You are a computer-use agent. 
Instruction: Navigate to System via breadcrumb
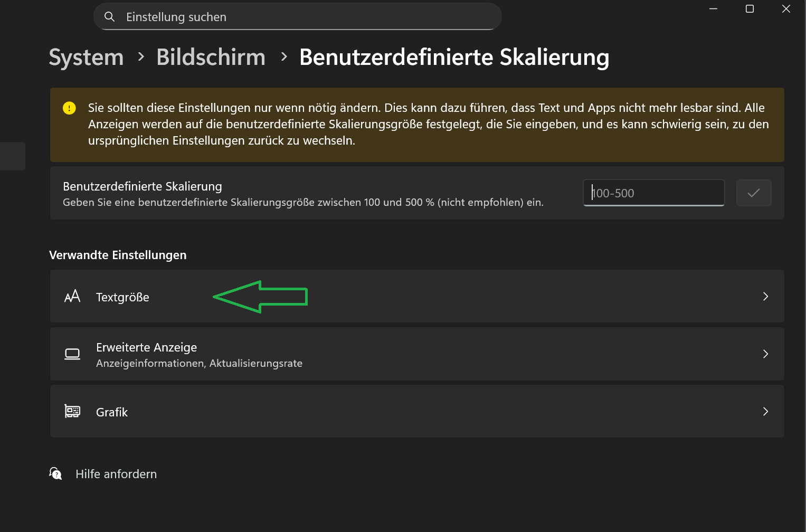[x=86, y=57]
